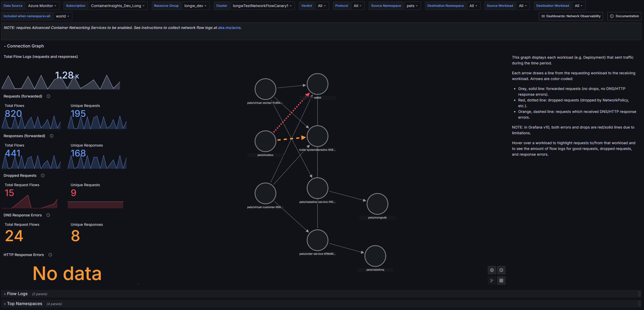Viewport: 644px width, 310px height.
Task: Click the pets/mongodb node in graph
Action: [377, 204]
